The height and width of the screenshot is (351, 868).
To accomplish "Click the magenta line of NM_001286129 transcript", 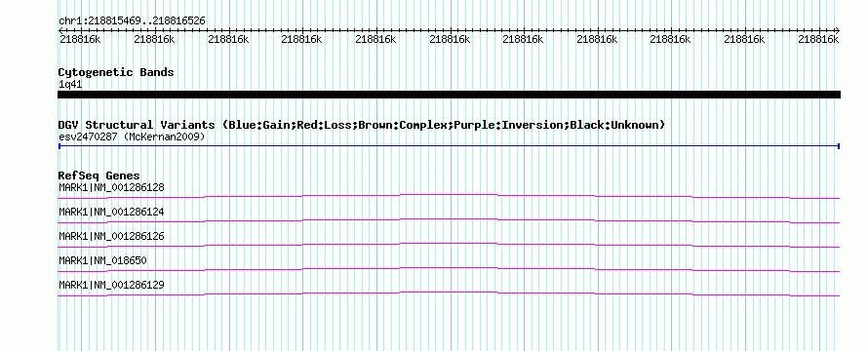I will pos(449,292).
